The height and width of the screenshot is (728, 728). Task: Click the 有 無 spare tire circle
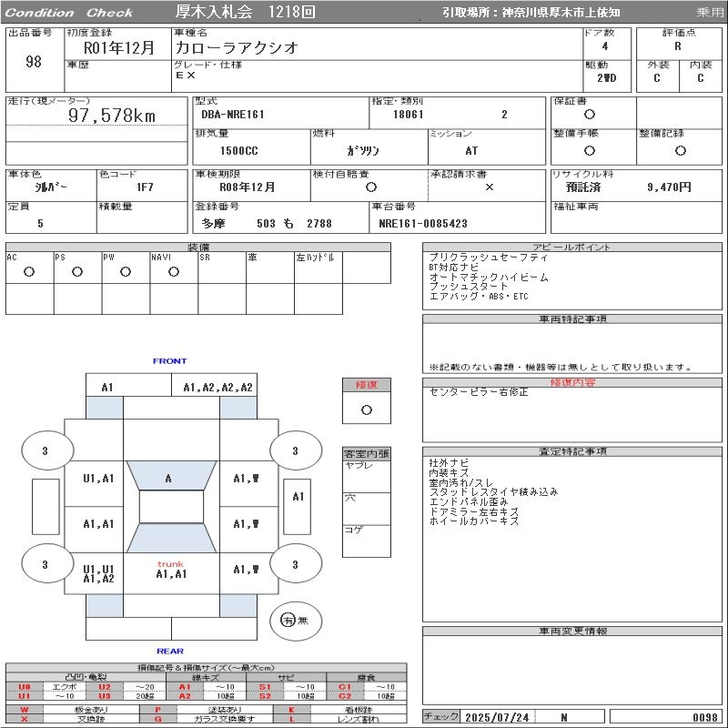[295, 621]
